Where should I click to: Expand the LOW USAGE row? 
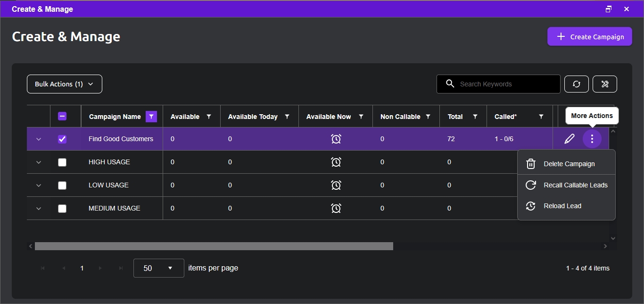coord(39,186)
